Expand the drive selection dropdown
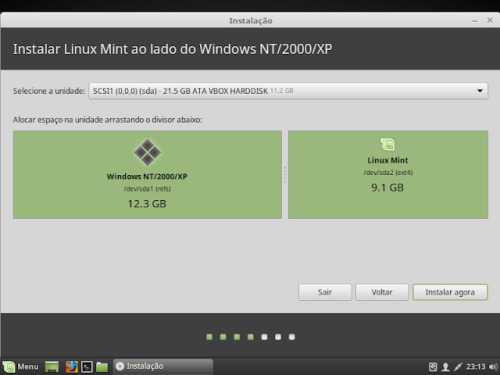Screen dimensions: 500x375 [288, 91]
